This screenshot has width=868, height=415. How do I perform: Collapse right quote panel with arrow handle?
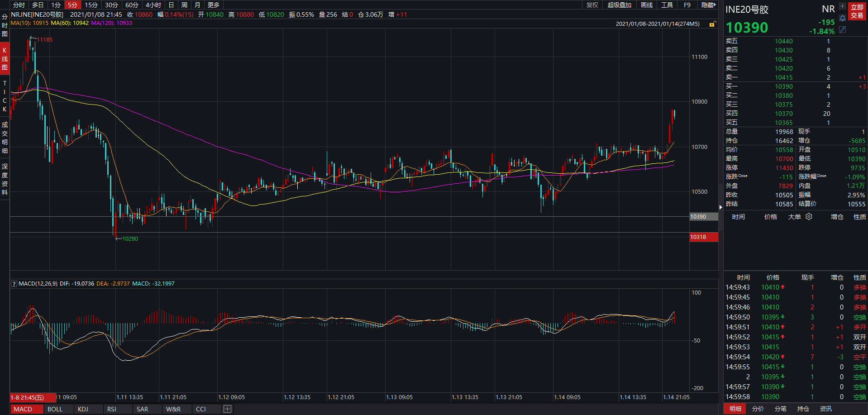pyautogui.click(x=720, y=207)
